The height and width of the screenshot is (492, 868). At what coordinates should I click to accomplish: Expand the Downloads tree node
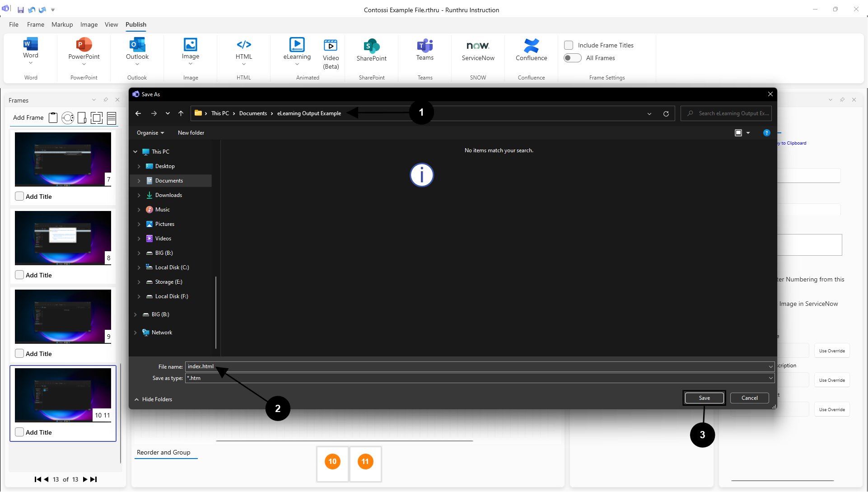click(x=139, y=195)
